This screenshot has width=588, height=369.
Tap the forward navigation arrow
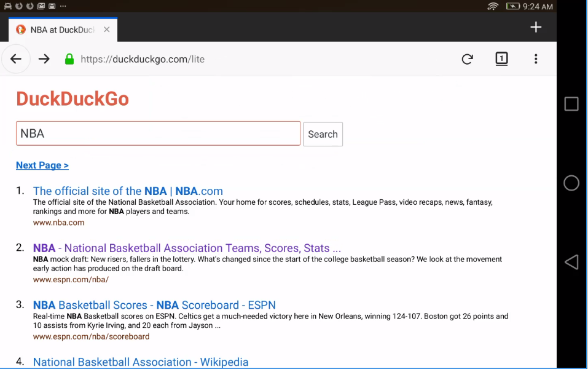click(43, 59)
